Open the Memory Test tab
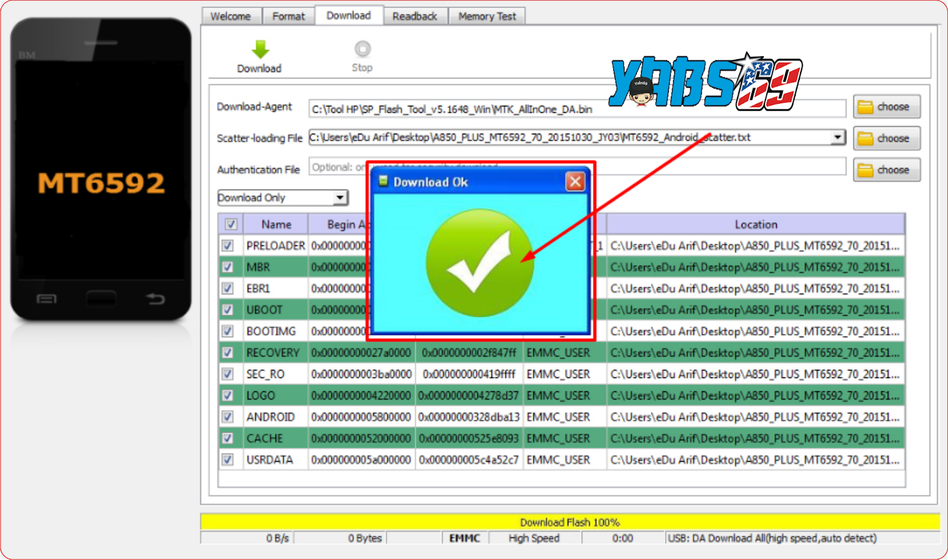The height and width of the screenshot is (560, 948). click(x=487, y=16)
